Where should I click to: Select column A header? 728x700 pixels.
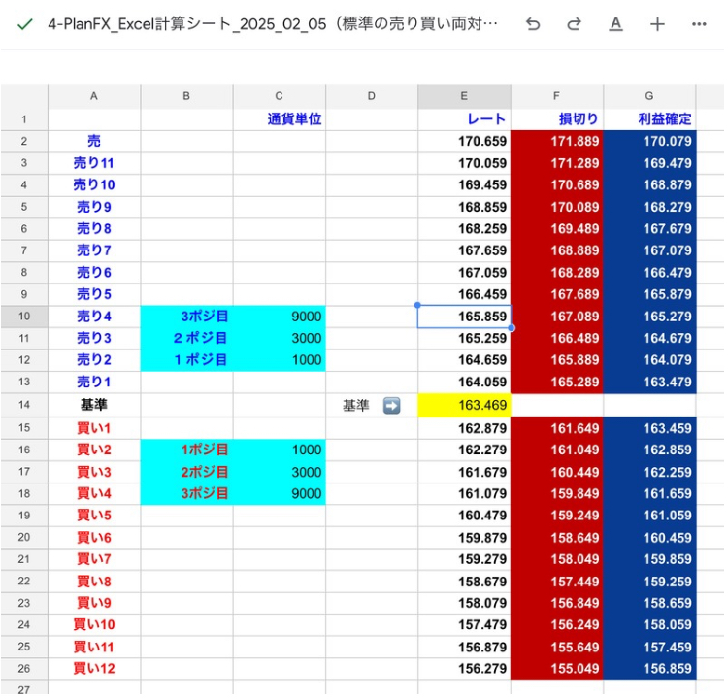tap(94, 96)
